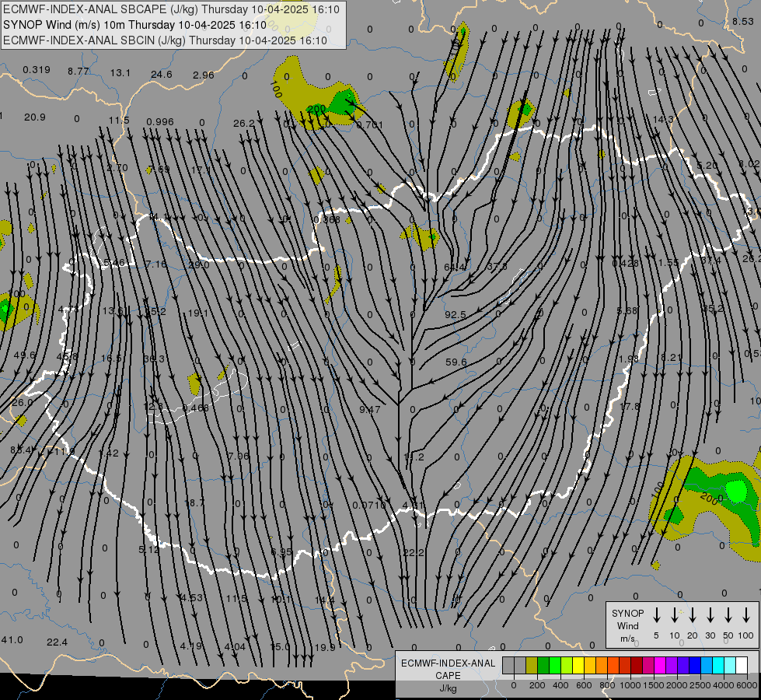
Task: Click the wind arrow above 50 m/s
Action: [728, 614]
